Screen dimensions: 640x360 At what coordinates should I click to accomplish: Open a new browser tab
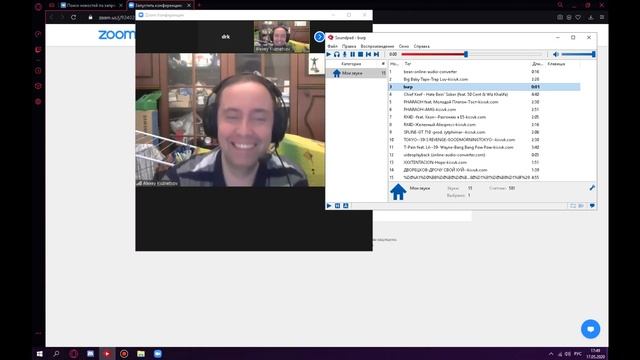(x=199, y=5)
